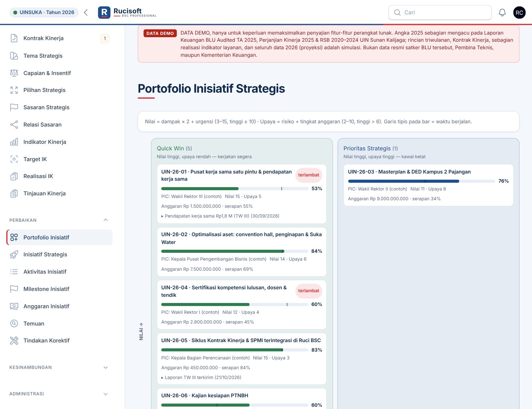532x409 pixels.
Task: Go to Inisiatif Strategis page
Action: (x=60, y=254)
